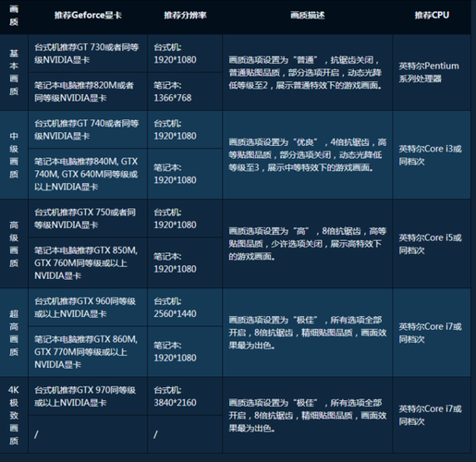Click the 英特尔Core i3或同档次 cell
Viewport: 476px width, 462px height.
(432, 155)
